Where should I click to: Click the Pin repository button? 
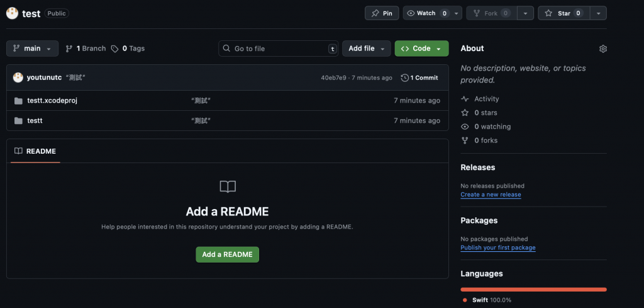pyautogui.click(x=382, y=13)
